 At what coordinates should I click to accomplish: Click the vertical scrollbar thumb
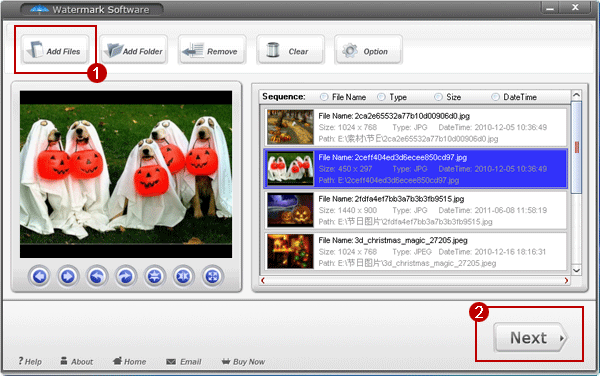pos(576,147)
